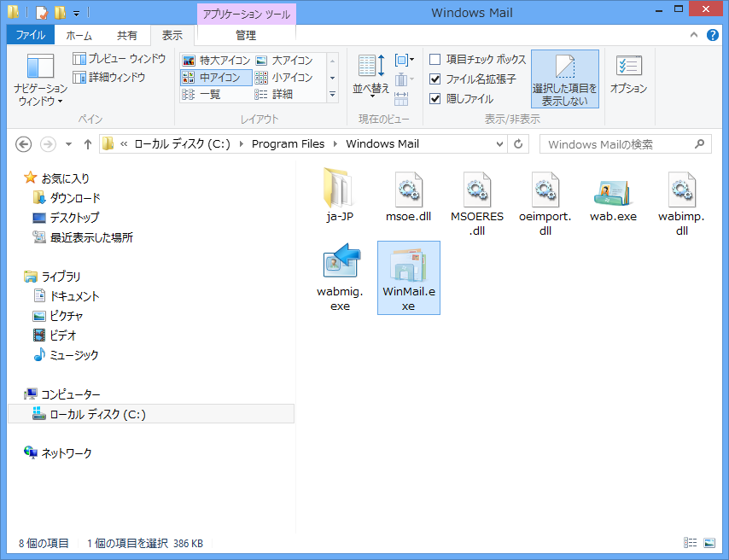Switch to the 管理 ribbon tab
The image size is (729, 560).
(246, 35)
